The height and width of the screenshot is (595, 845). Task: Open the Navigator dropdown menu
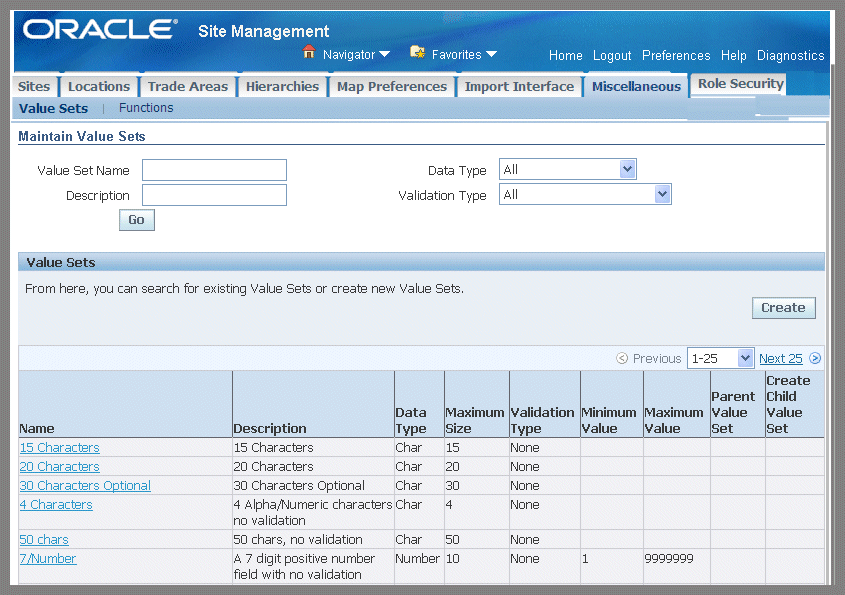[x=356, y=54]
